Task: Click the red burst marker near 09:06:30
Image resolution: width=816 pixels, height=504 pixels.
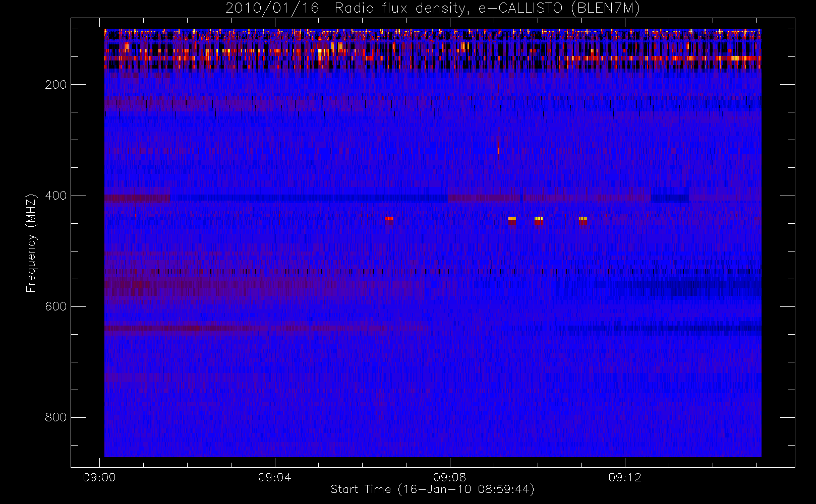Action: 389,219
